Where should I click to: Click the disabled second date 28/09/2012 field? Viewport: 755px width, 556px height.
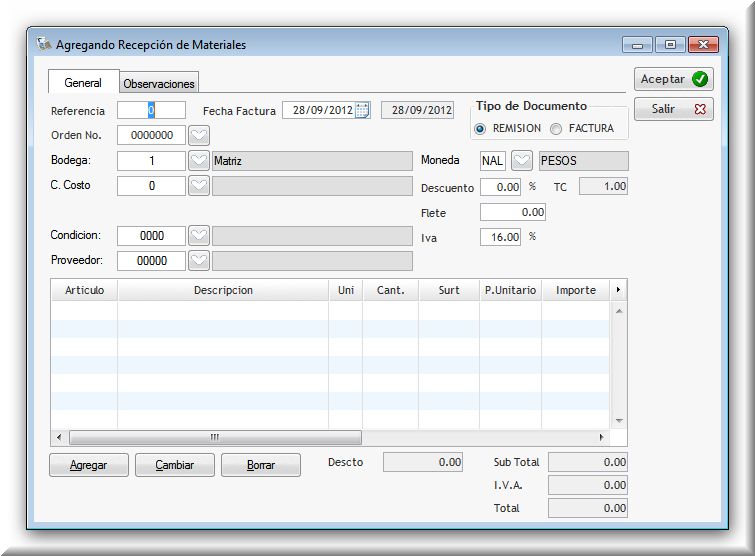tap(417, 110)
